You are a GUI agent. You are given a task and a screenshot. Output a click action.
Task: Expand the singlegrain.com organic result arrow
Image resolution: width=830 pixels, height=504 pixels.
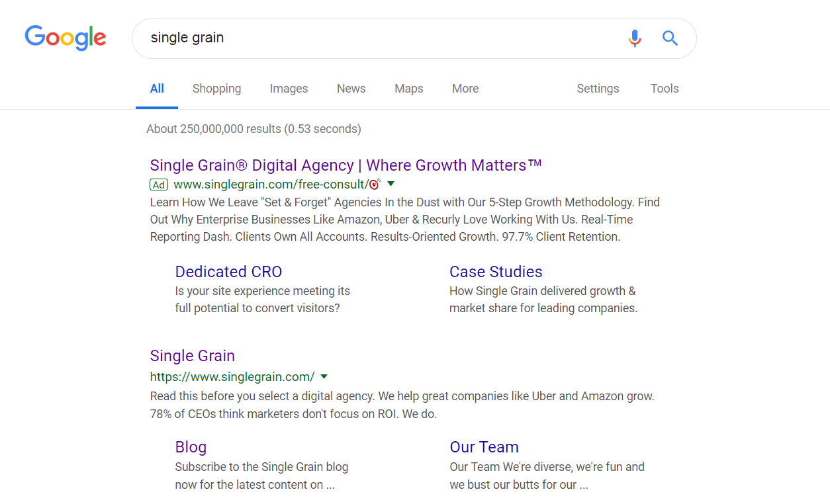tap(324, 377)
